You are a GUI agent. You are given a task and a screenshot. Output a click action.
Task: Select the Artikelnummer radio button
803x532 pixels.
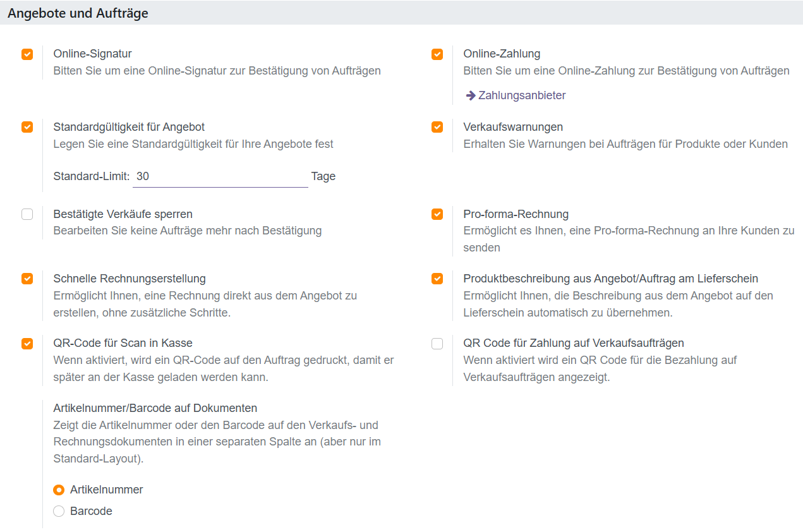(x=59, y=490)
